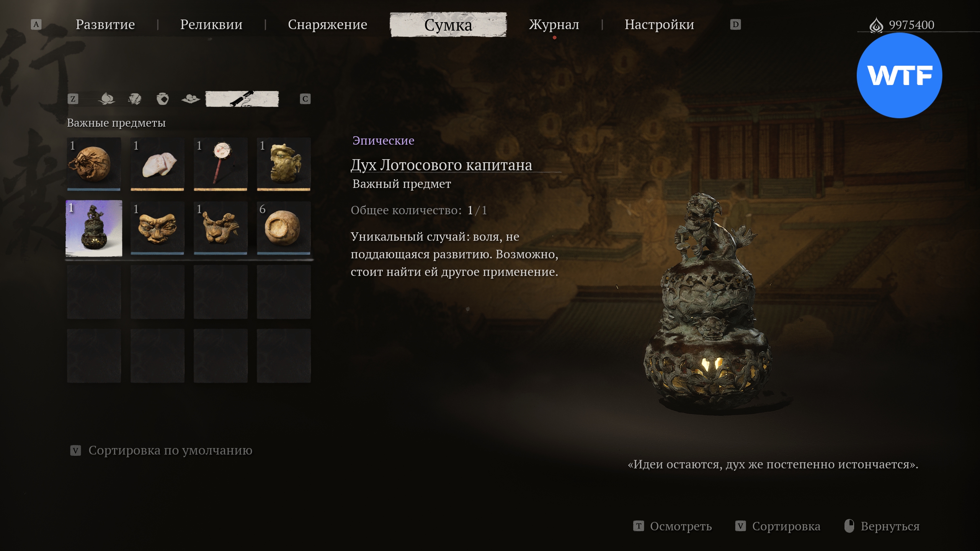Screen dimensions: 980x551
Task: Click the Z previous-category key icon
Action: tap(73, 99)
